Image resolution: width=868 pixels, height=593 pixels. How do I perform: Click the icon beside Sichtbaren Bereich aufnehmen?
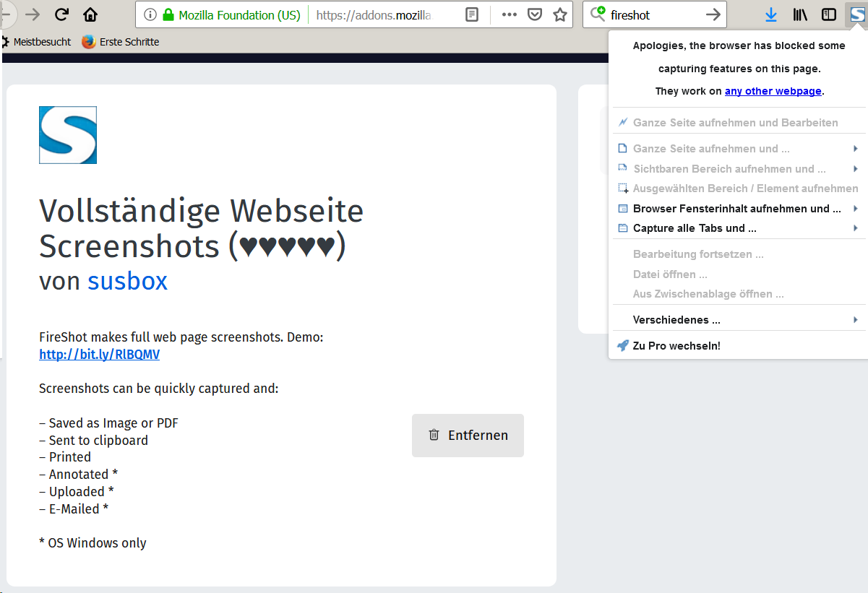[623, 169]
